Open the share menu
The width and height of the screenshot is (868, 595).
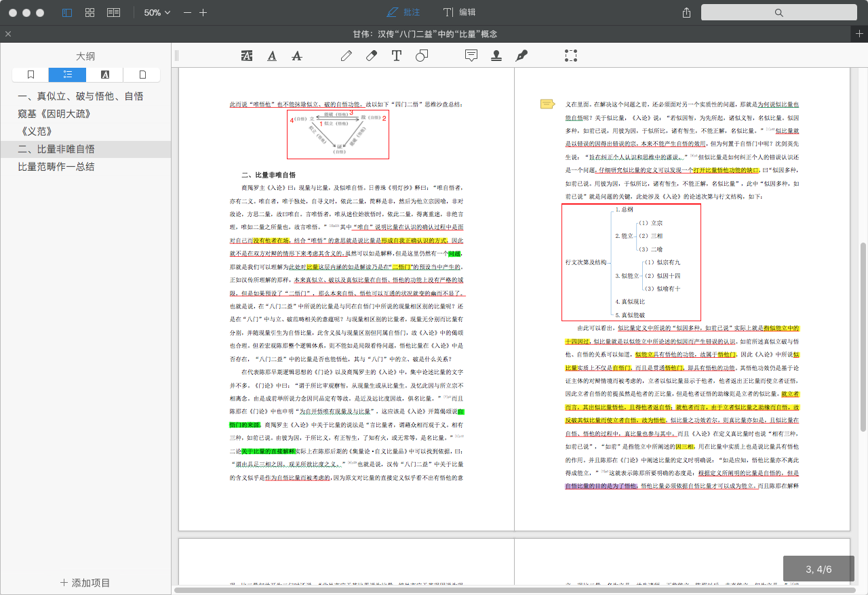(686, 12)
